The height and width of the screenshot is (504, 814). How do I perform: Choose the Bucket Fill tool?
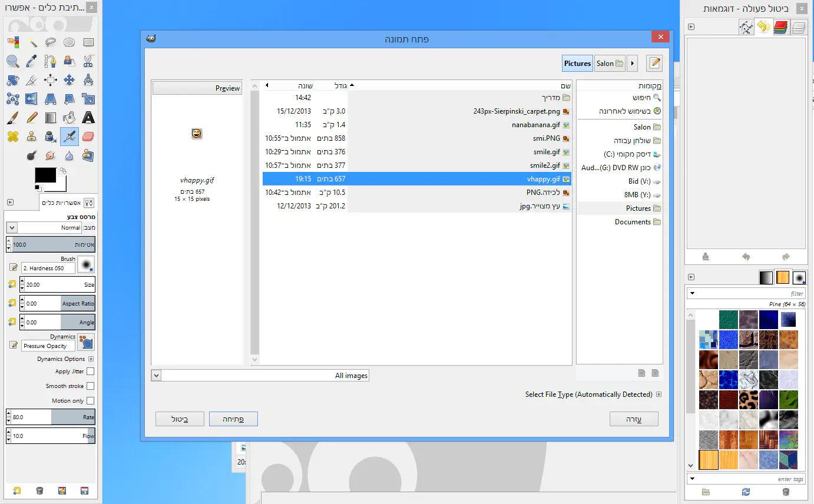(70, 118)
